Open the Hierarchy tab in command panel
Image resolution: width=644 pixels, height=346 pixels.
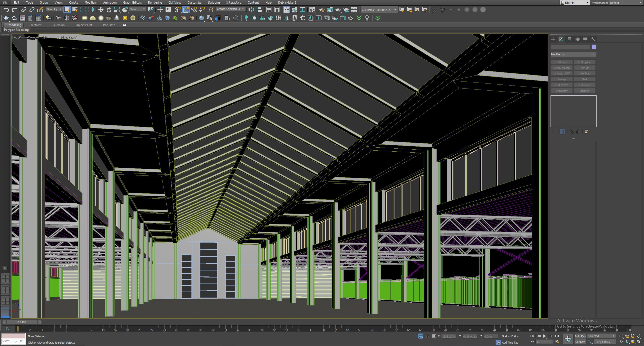(x=569, y=39)
